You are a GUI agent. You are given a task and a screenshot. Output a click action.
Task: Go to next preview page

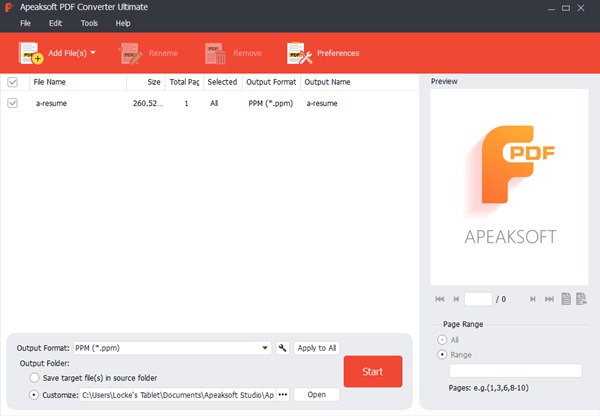532,299
